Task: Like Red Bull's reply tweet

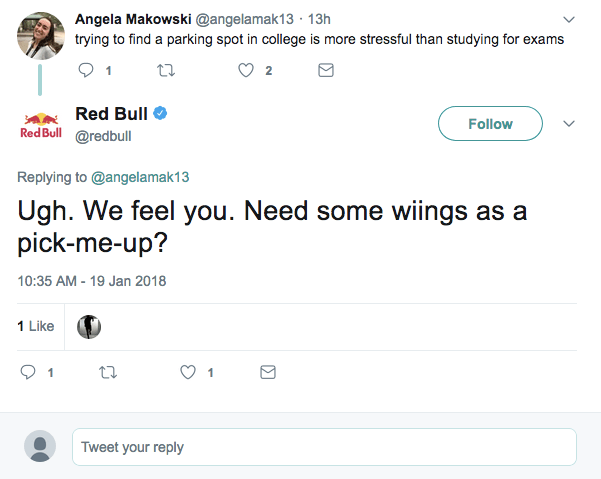Action: [x=188, y=372]
